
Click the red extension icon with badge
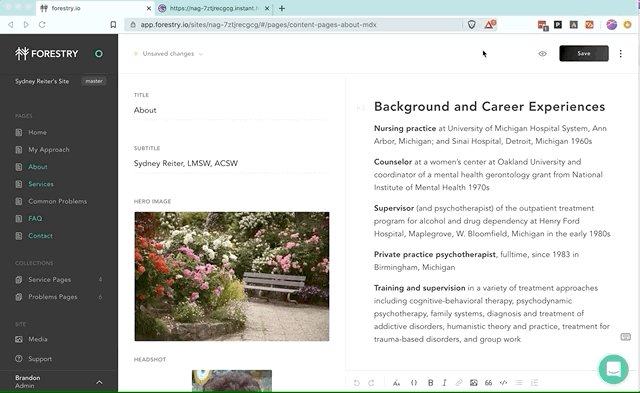[x=542, y=25]
